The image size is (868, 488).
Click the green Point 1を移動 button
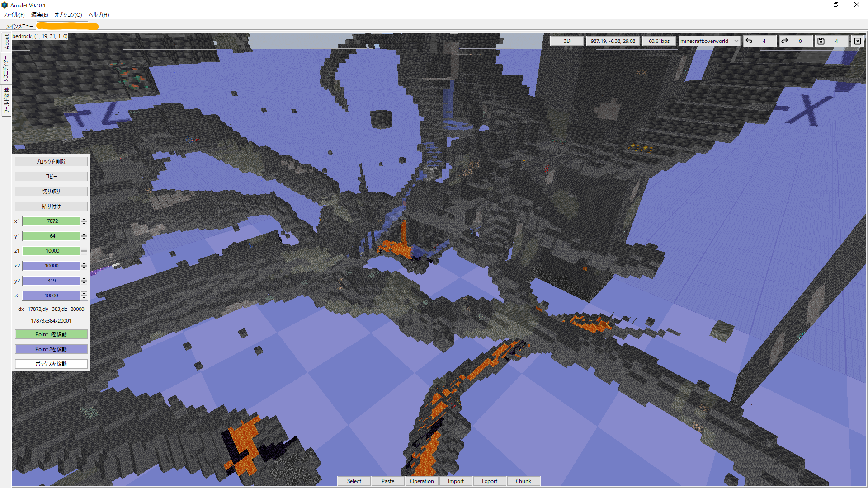tap(51, 334)
